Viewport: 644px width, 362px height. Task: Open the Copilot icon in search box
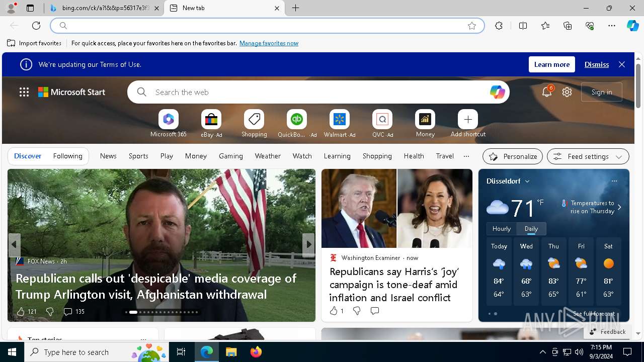[x=497, y=92]
